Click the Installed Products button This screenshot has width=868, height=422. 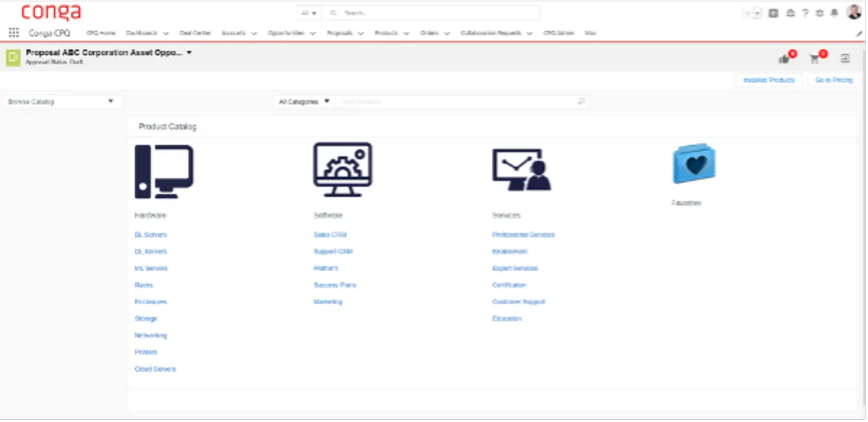coord(769,80)
